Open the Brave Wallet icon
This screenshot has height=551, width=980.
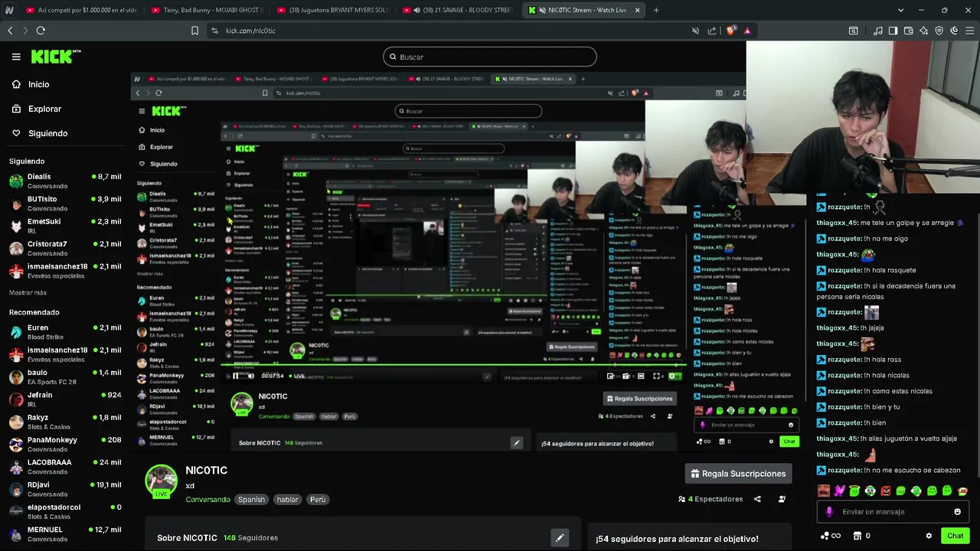(x=909, y=31)
